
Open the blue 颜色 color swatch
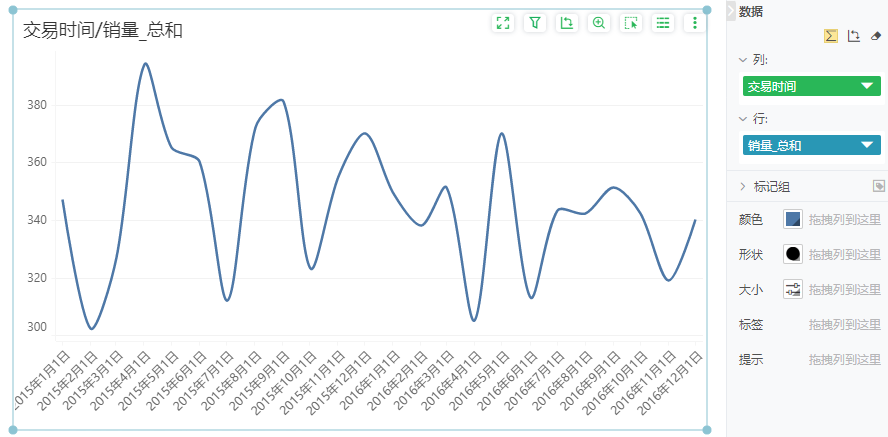coord(793,219)
